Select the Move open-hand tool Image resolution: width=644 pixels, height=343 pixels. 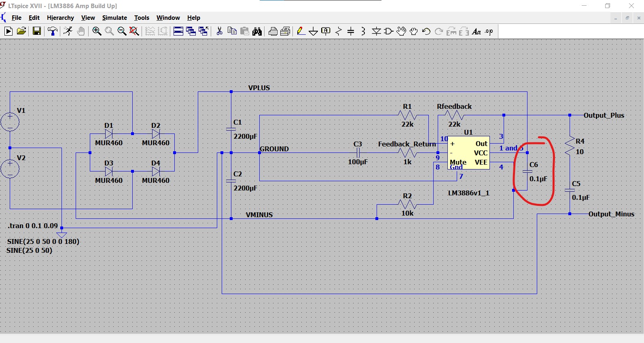click(x=401, y=32)
